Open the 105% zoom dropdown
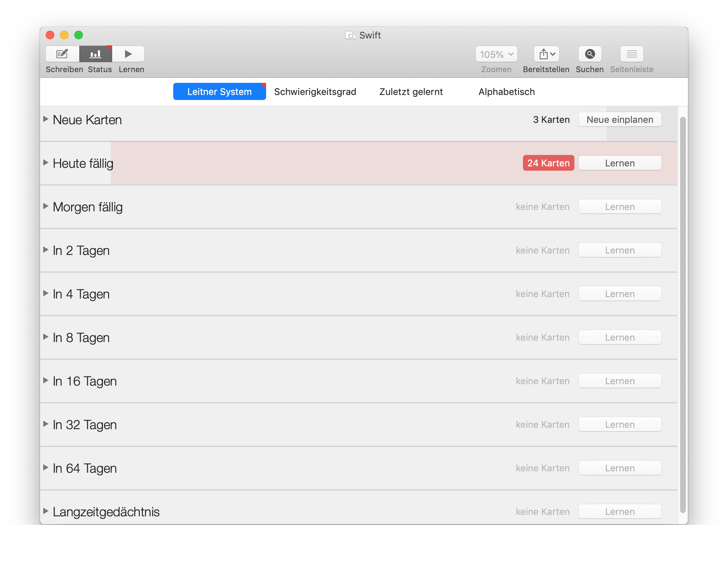The image size is (728, 577). click(x=496, y=54)
